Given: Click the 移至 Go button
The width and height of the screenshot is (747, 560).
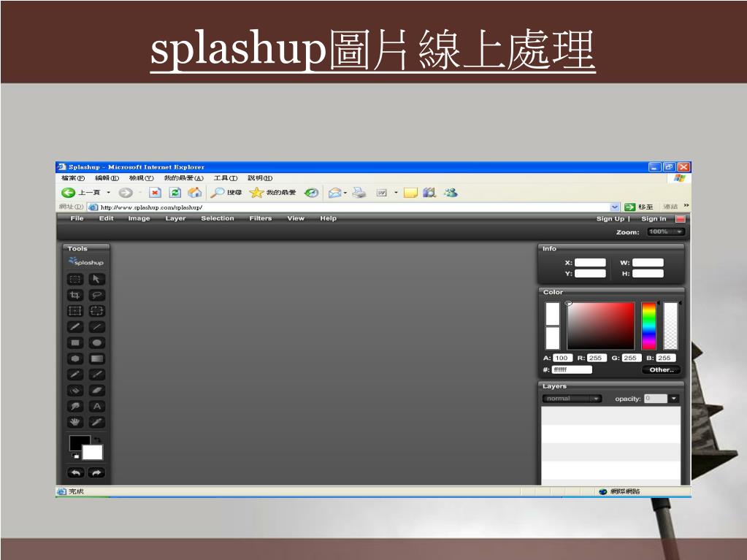Looking at the screenshot, I should pyautogui.click(x=639, y=207).
